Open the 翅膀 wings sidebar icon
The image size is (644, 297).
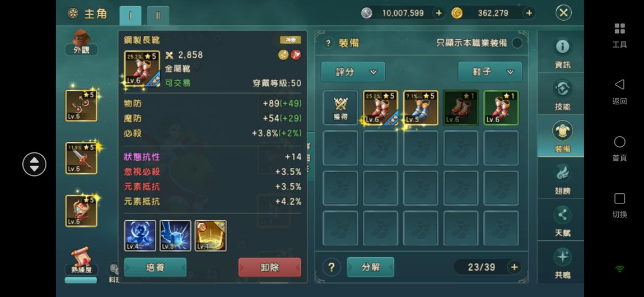pyautogui.click(x=562, y=178)
